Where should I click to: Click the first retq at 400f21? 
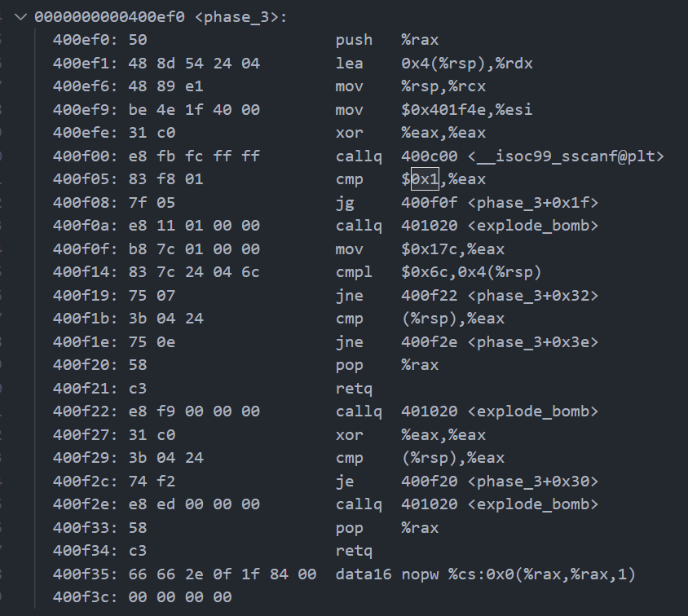pos(354,389)
